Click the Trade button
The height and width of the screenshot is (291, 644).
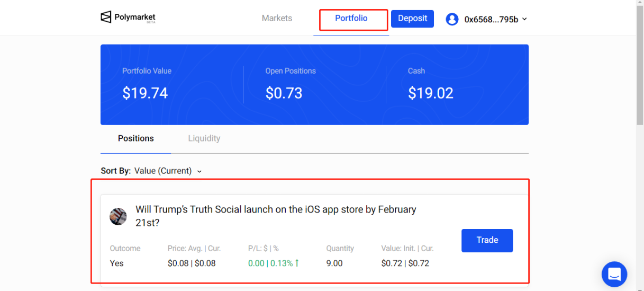point(487,240)
